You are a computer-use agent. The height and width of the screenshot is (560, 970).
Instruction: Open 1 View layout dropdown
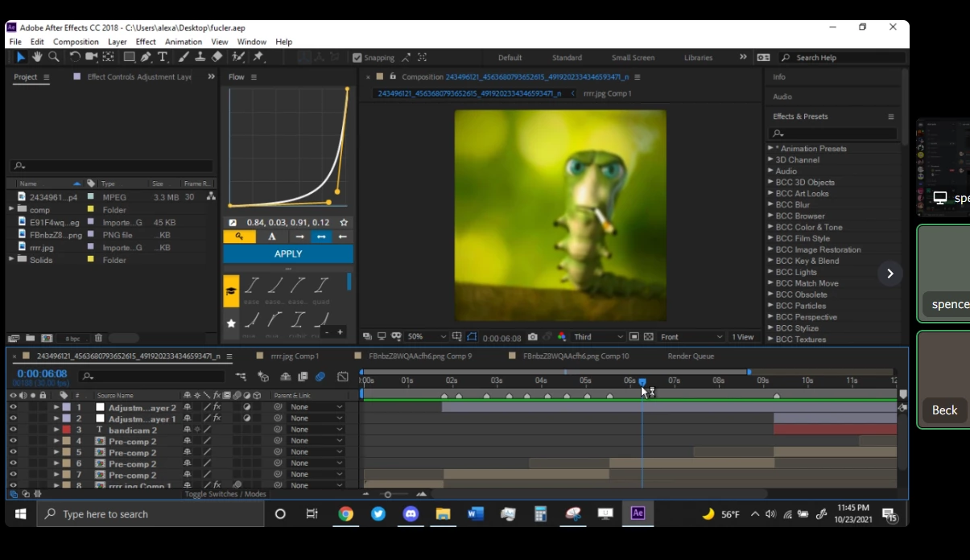pos(743,337)
